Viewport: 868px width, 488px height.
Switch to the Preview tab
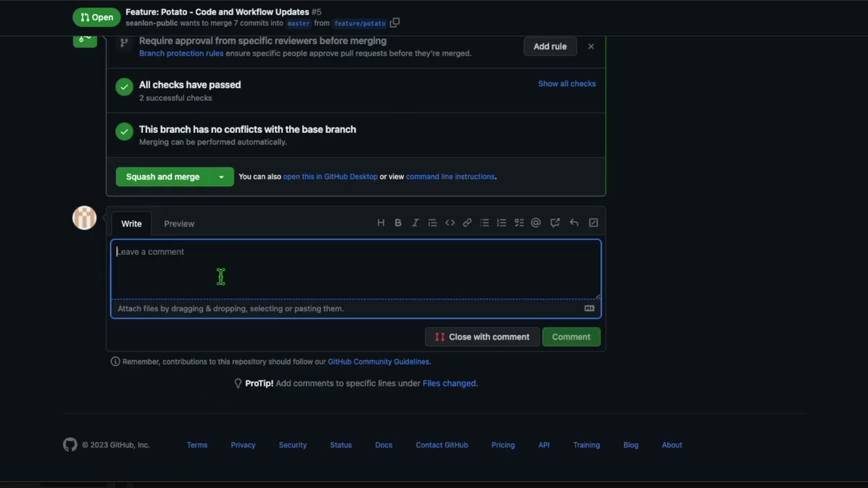pyautogui.click(x=179, y=224)
